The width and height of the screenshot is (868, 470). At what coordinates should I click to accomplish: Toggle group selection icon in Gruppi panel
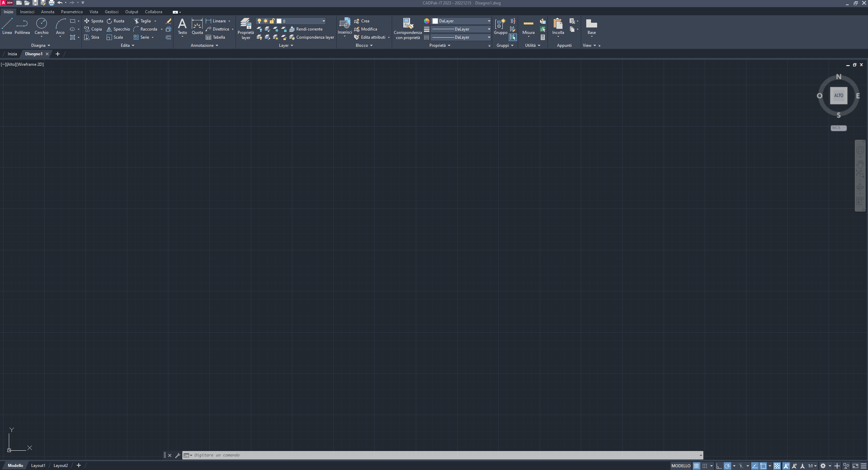tap(513, 37)
